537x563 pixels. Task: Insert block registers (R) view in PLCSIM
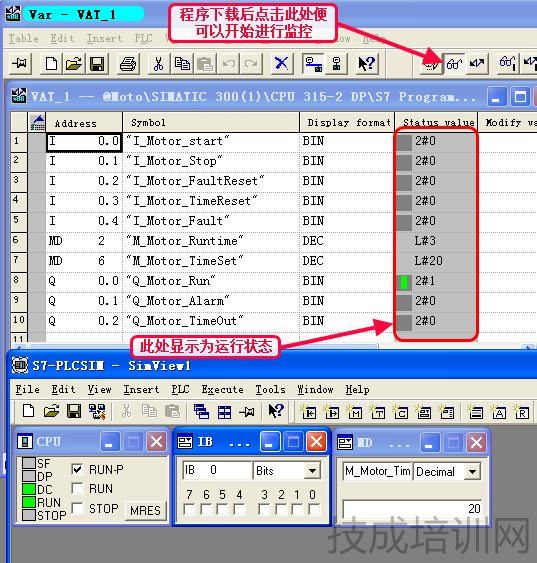(522, 413)
